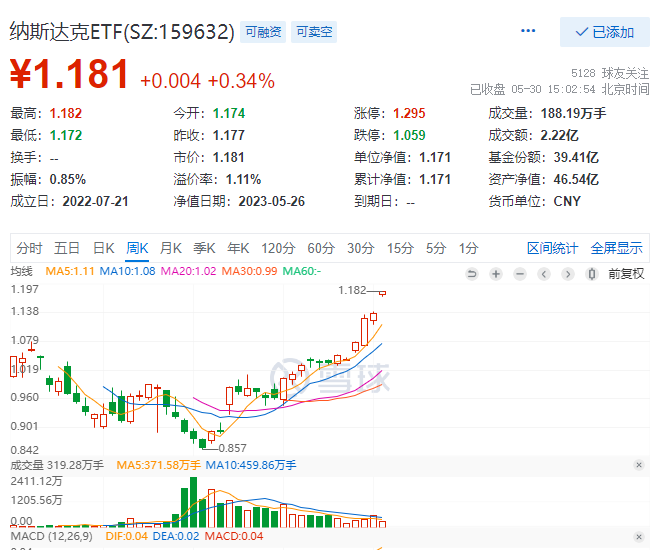Open the 1分 chart tab
657x550 pixels.
click(468, 248)
